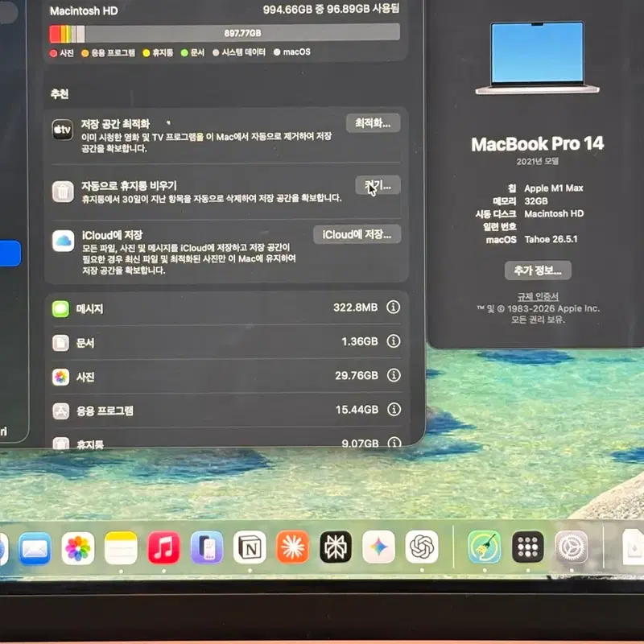Click the Apple TV icon beside 저장 공간 최적화
The image size is (644, 644).
point(63,130)
